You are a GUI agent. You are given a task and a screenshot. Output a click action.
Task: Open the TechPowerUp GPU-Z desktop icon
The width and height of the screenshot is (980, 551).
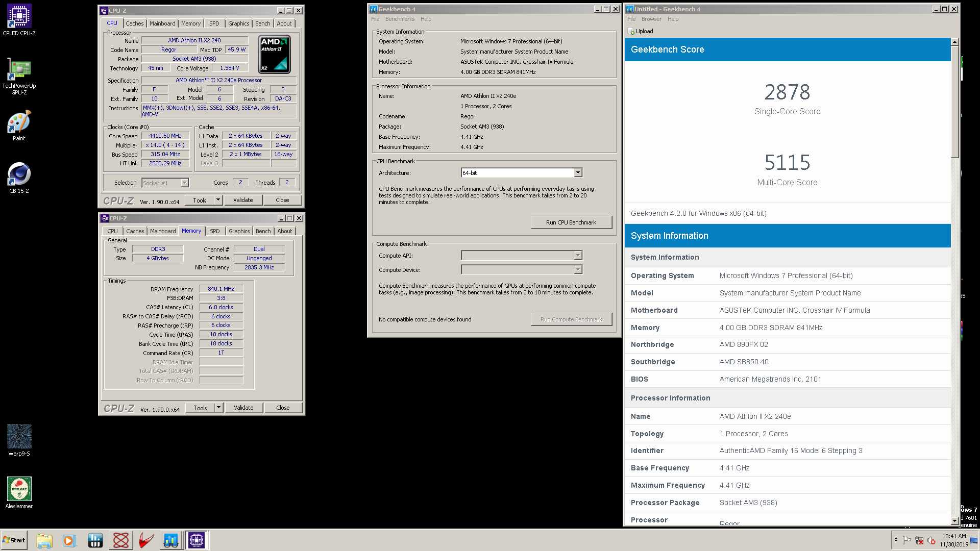19,77
